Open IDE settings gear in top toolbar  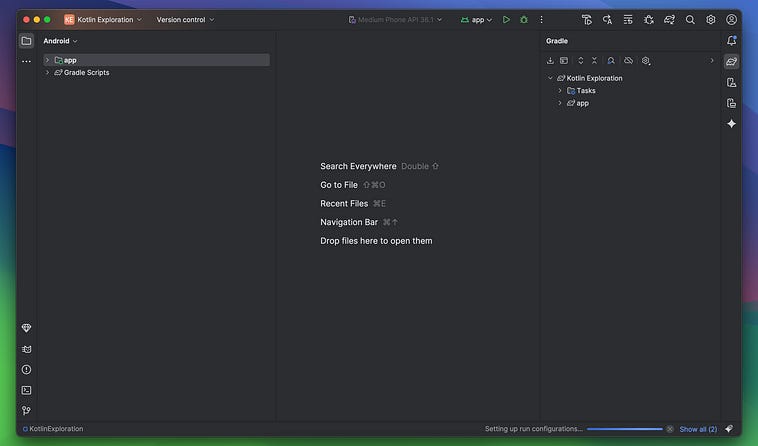coord(711,20)
